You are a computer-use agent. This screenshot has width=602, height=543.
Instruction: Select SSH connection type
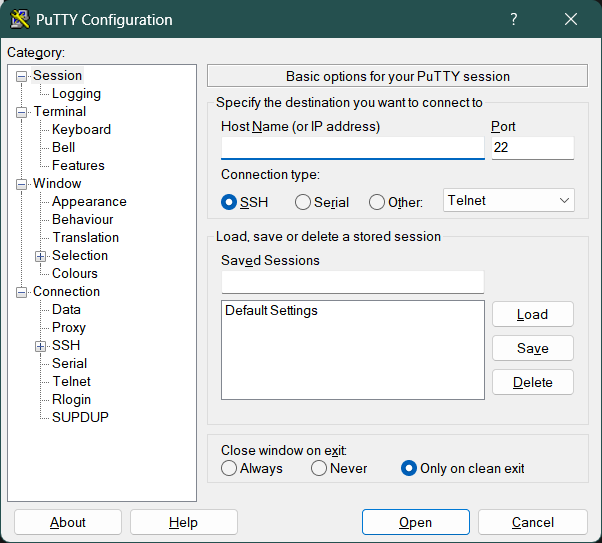tap(229, 202)
